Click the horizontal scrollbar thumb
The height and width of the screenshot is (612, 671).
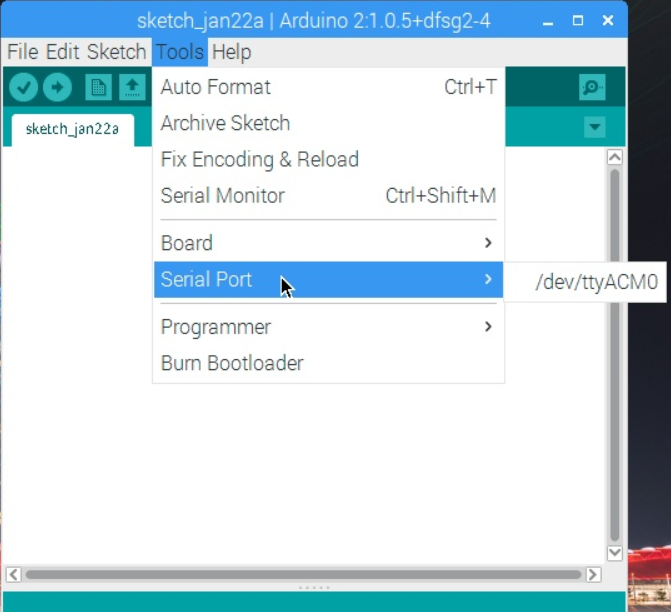pos(303,574)
